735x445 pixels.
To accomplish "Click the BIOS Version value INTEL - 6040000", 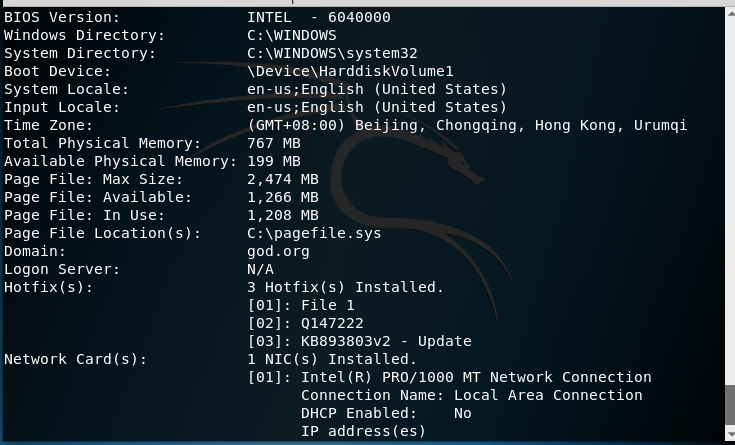I will click(319, 17).
